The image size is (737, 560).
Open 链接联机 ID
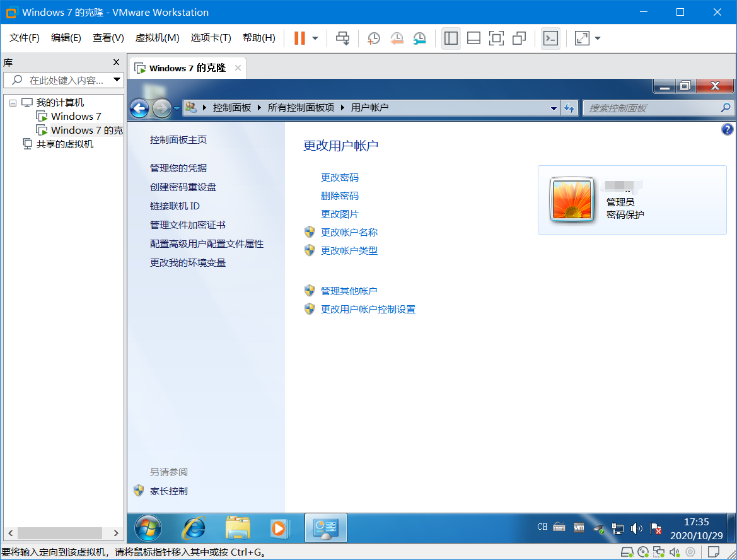pyautogui.click(x=175, y=206)
